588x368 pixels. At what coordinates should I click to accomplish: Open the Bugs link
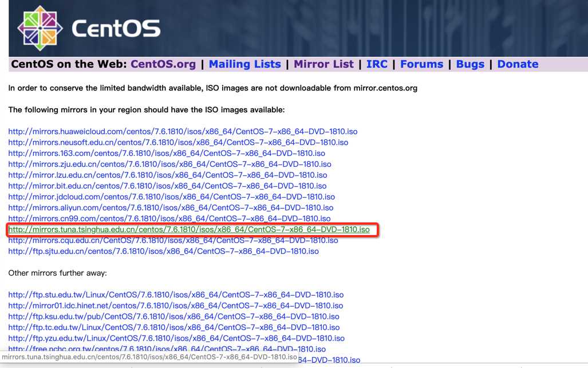click(x=470, y=64)
